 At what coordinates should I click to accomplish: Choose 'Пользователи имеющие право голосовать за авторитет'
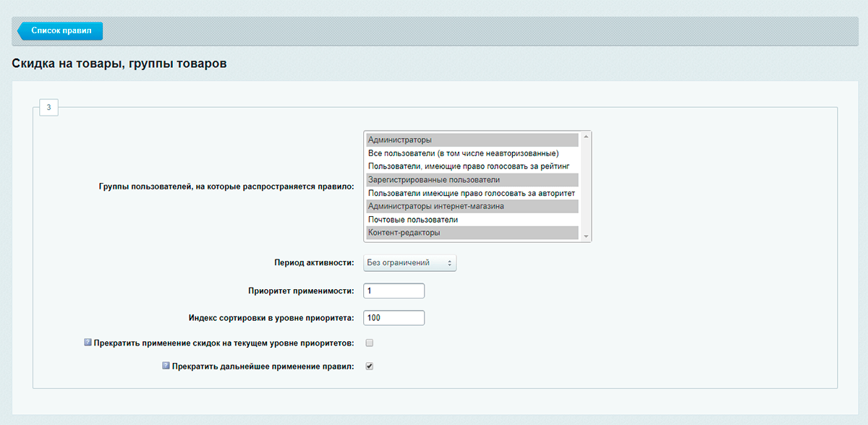[x=472, y=193]
